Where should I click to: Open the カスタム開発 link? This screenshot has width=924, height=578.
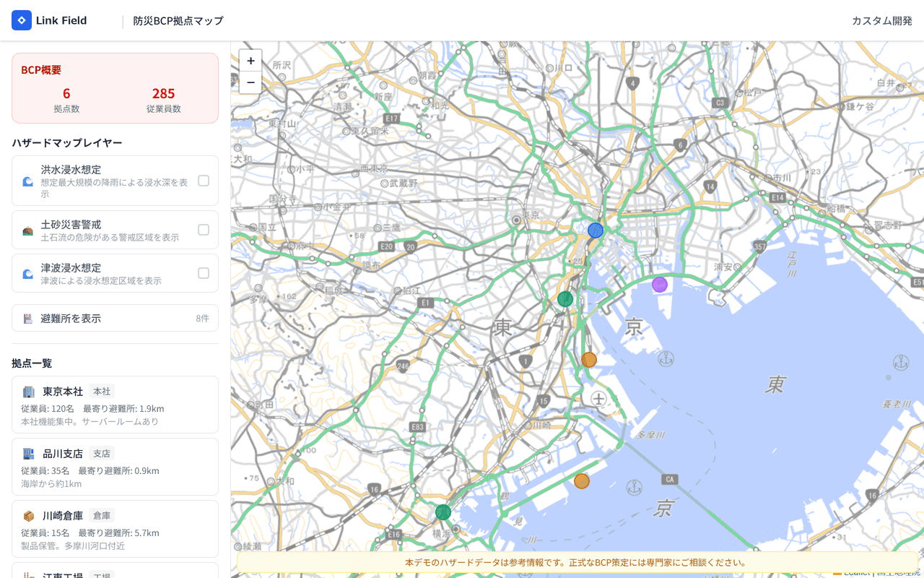click(882, 20)
